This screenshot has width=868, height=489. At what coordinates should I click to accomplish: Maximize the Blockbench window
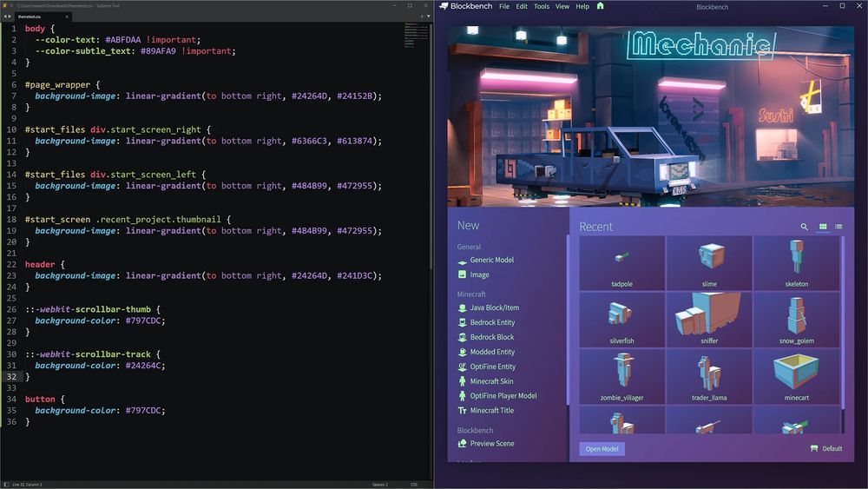click(842, 6)
